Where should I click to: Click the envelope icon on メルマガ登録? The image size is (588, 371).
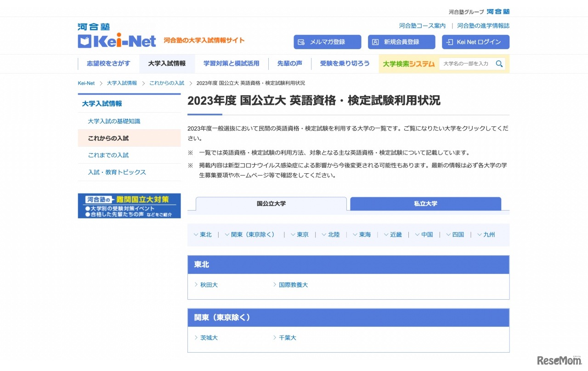pyautogui.click(x=301, y=42)
